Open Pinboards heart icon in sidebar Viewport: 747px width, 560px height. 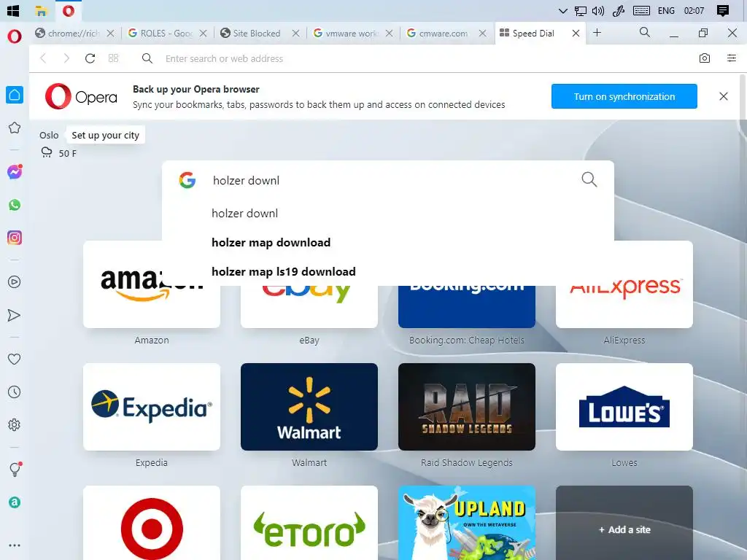pos(15,359)
